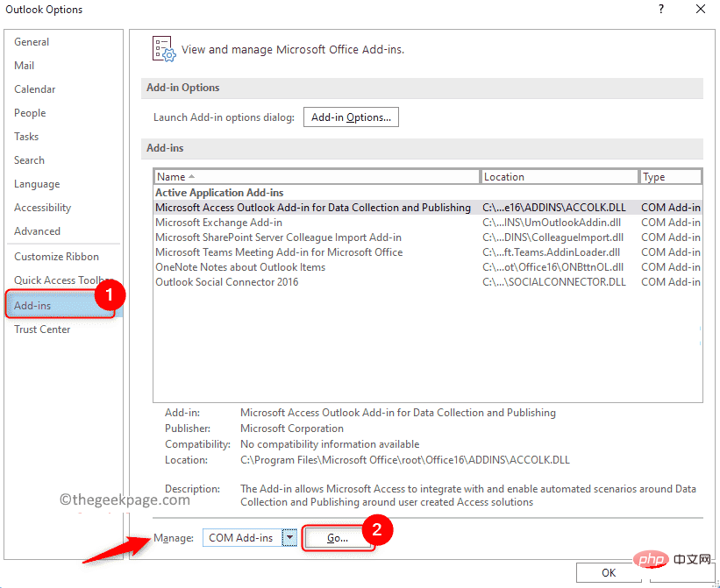
Task: Go to Calendar options category
Action: [x=35, y=89]
